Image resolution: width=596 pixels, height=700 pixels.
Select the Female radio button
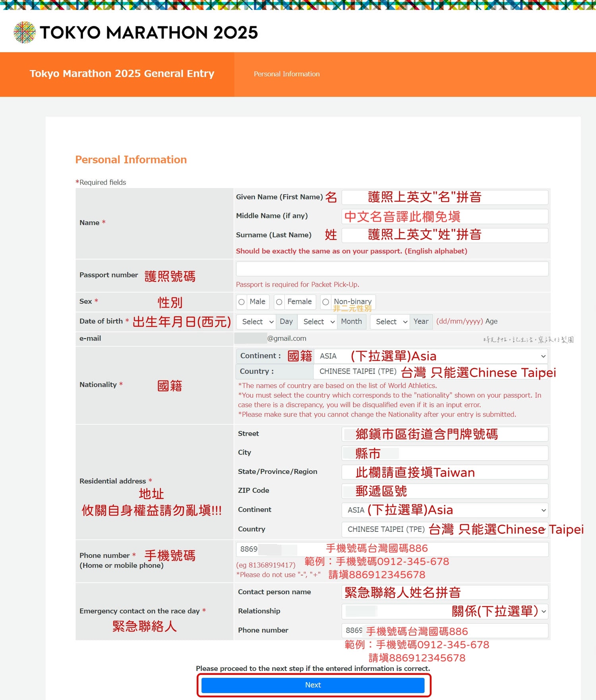(279, 302)
